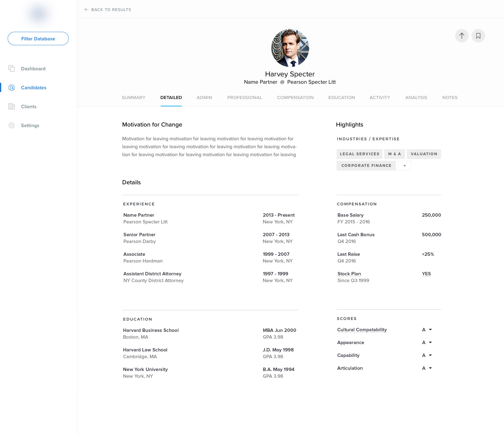This screenshot has height=437, width=504.
Task: Click the Senior Partner experience title
Action: point(139,235)
